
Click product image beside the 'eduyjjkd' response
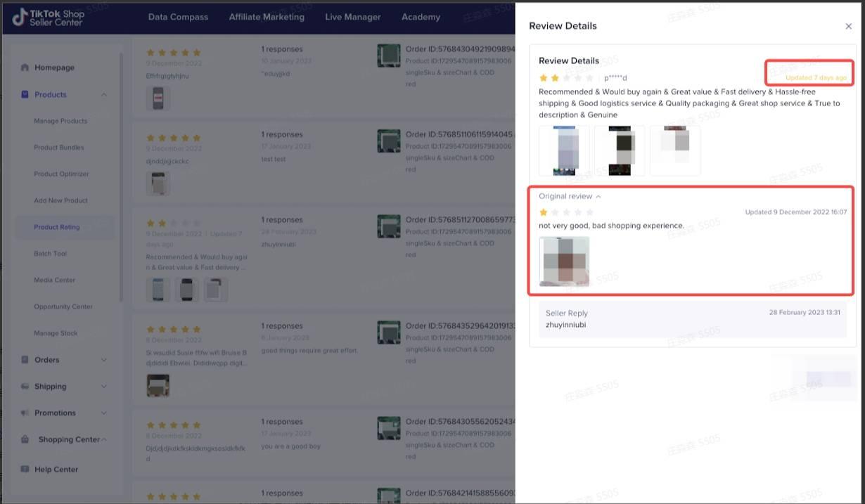[389, 56]
